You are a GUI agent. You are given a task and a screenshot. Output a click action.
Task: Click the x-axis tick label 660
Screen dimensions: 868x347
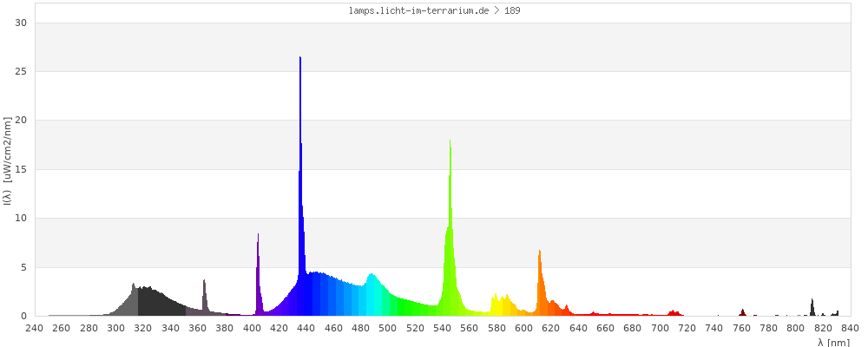point(606,328)
